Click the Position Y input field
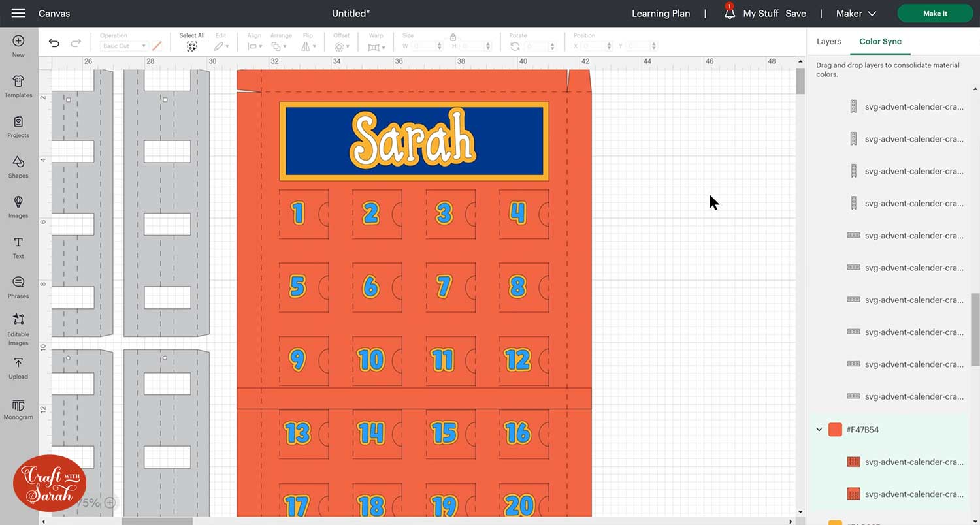 (x=642, y=46)
